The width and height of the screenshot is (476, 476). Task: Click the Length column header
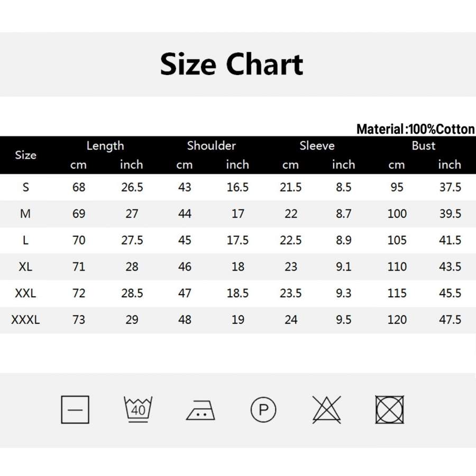105,145
